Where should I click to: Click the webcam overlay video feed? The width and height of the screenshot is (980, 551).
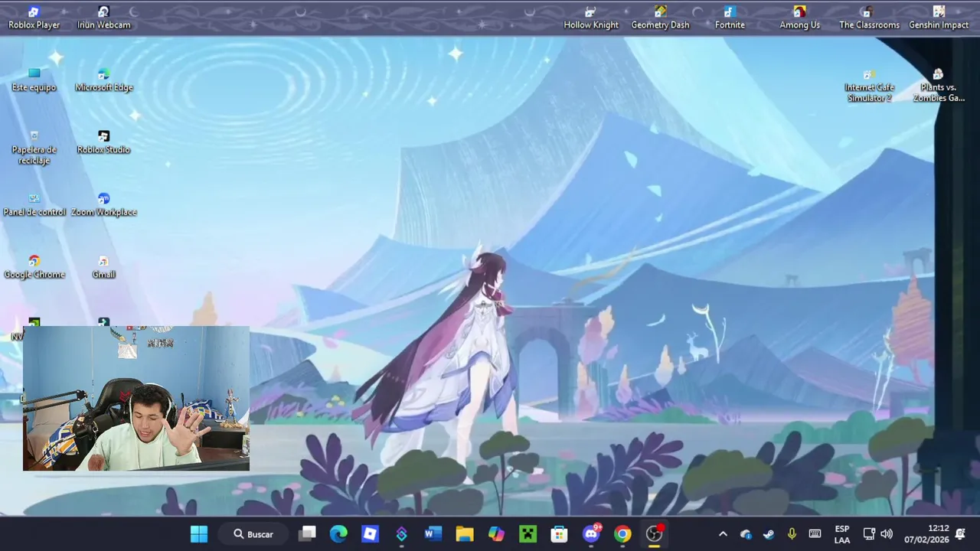(136, 398)
